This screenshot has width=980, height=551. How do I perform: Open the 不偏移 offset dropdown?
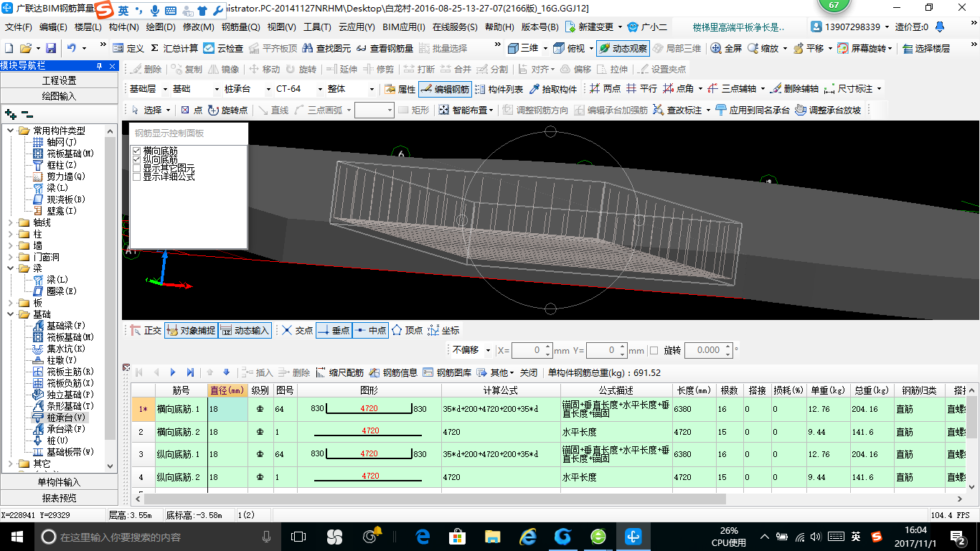[x=488, y=350]
